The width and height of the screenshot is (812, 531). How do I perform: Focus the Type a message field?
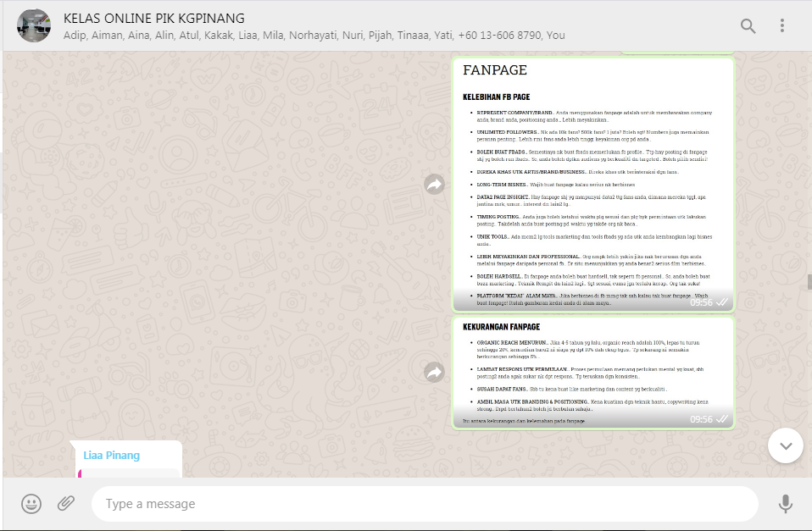tap(424, 504)
